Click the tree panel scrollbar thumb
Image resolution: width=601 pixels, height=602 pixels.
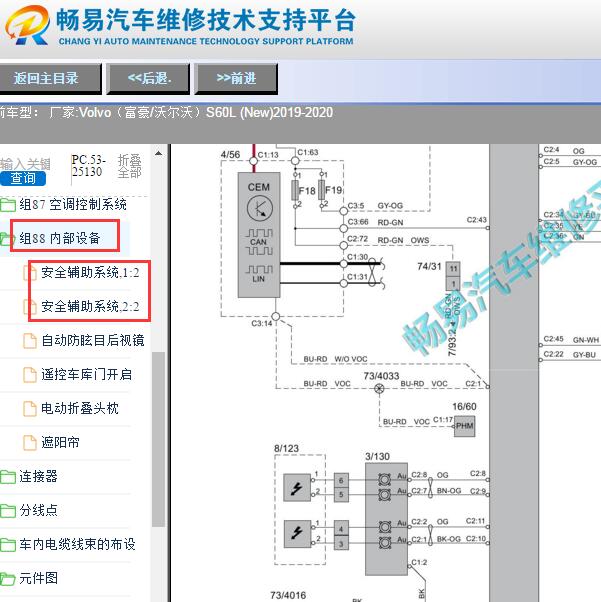pos(158,439)
